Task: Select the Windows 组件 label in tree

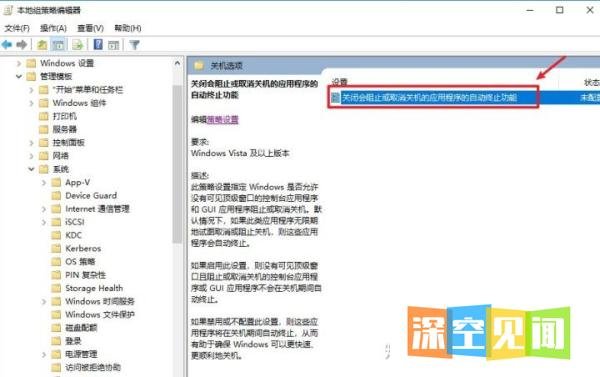Action: point(79,103)
